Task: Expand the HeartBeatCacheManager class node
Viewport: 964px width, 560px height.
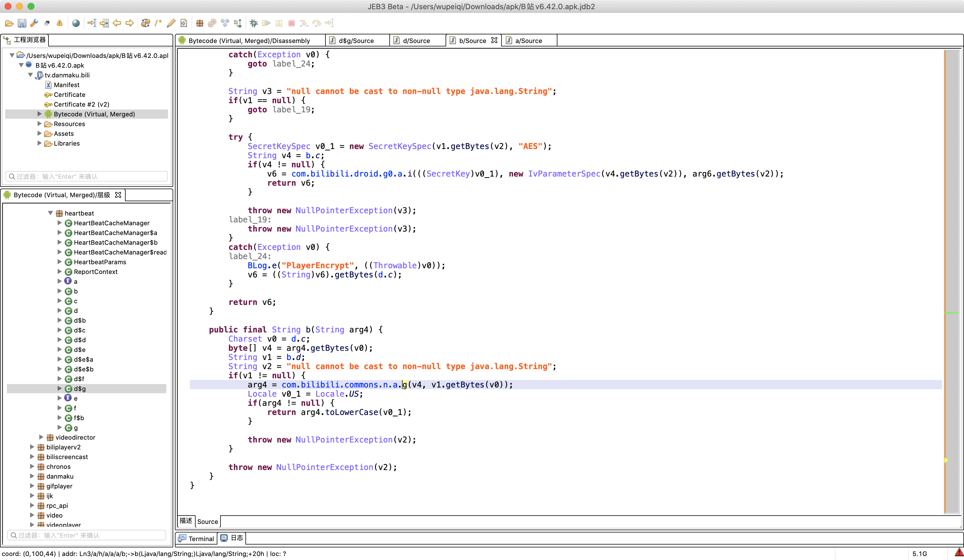Action: (59, 223)
